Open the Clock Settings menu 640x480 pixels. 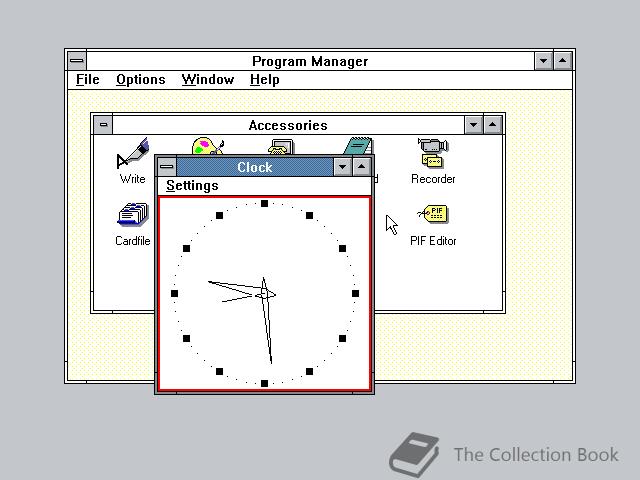(x=192, y=186)
